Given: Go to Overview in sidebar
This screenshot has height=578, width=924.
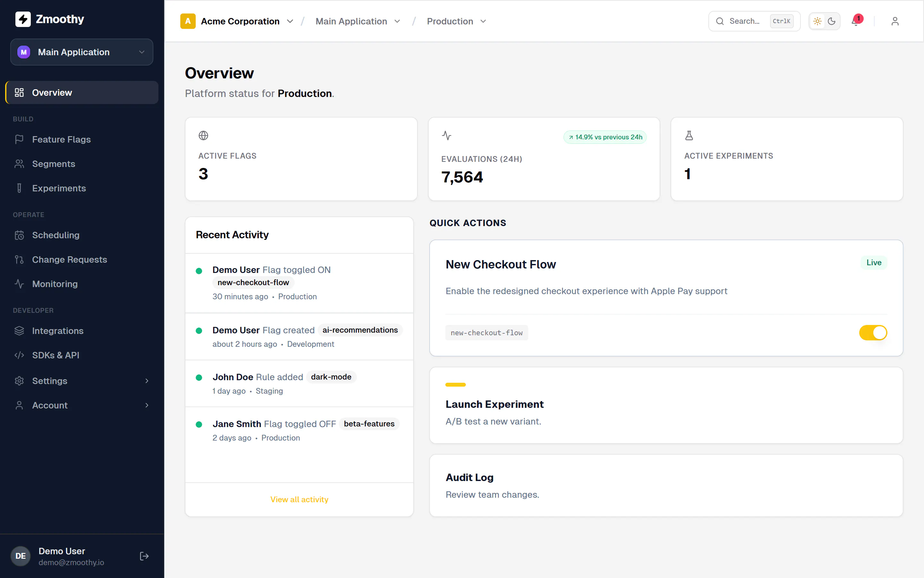Looking at the screenshot, I should 82,92.
